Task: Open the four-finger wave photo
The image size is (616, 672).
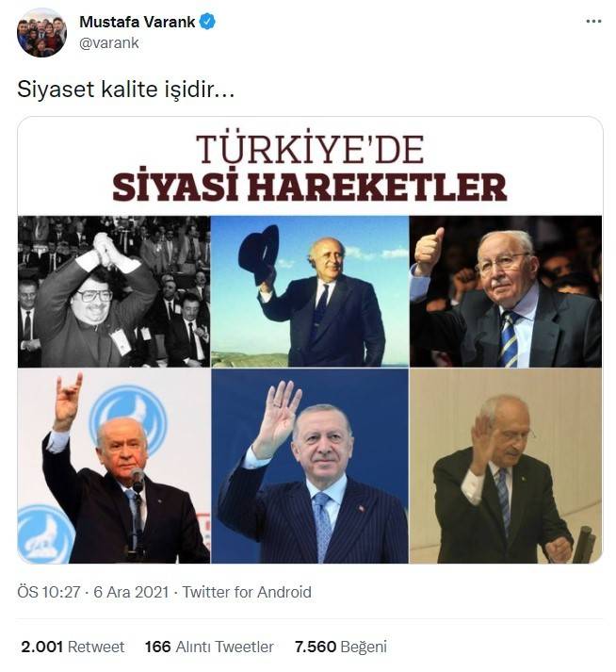Action: point(310,466)
